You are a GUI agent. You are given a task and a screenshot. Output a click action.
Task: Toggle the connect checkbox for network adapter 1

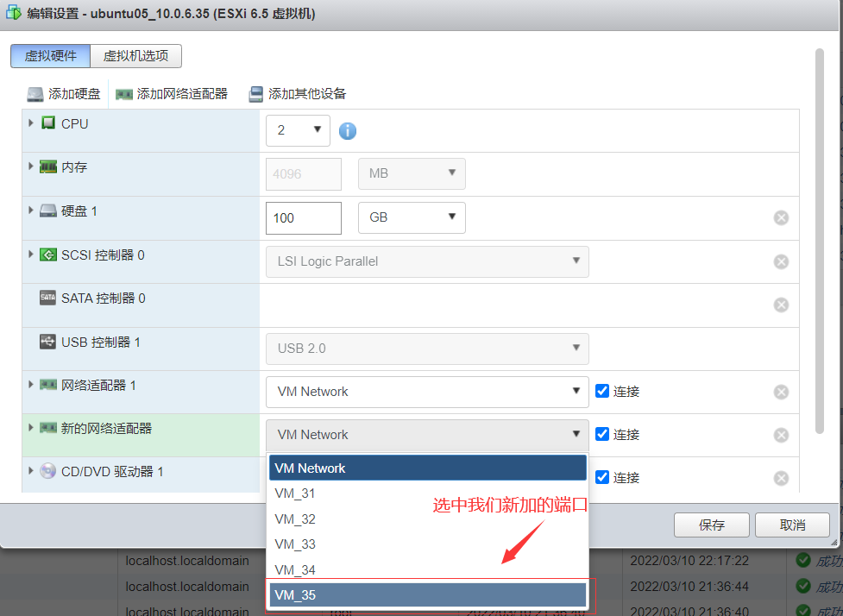602,391
